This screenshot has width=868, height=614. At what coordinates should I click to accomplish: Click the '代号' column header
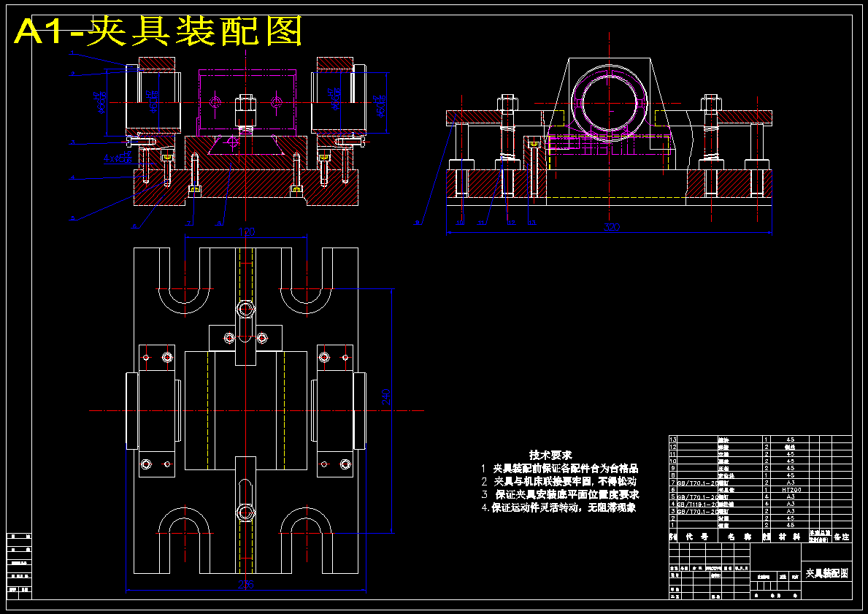click(x=697, y=537)
